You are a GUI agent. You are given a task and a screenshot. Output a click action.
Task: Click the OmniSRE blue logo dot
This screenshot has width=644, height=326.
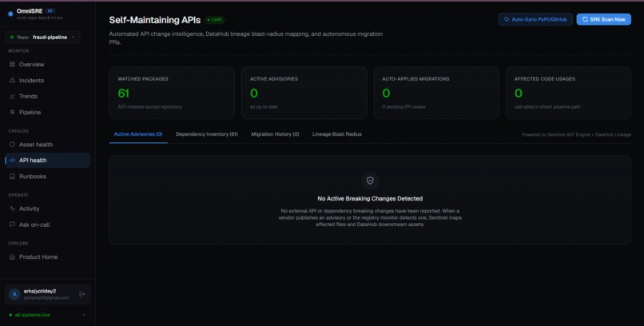pyautogui.click(x=10, y=14)
